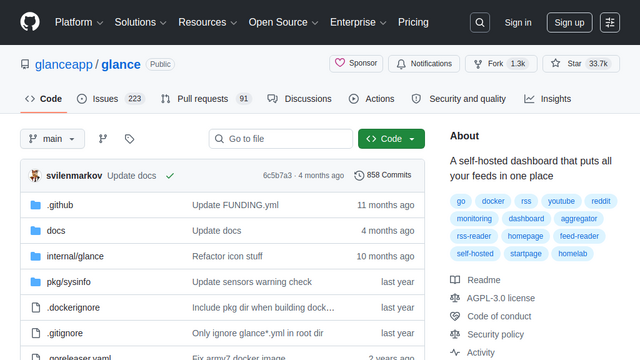Click the .github folder icon
This screenshot has height=360, width=640.
click(x=36, y=205)
